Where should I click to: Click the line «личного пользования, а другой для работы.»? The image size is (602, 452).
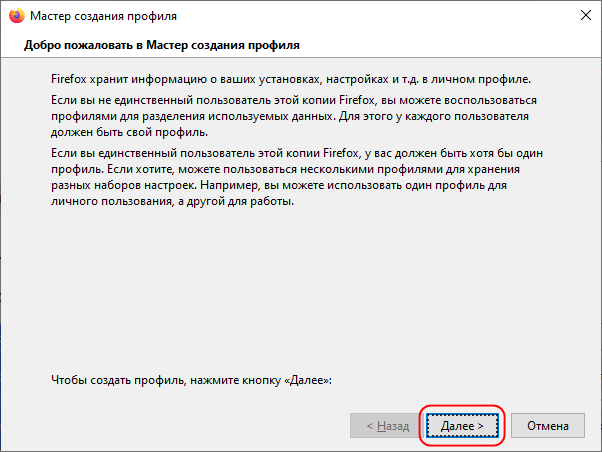tap(172, 202)
